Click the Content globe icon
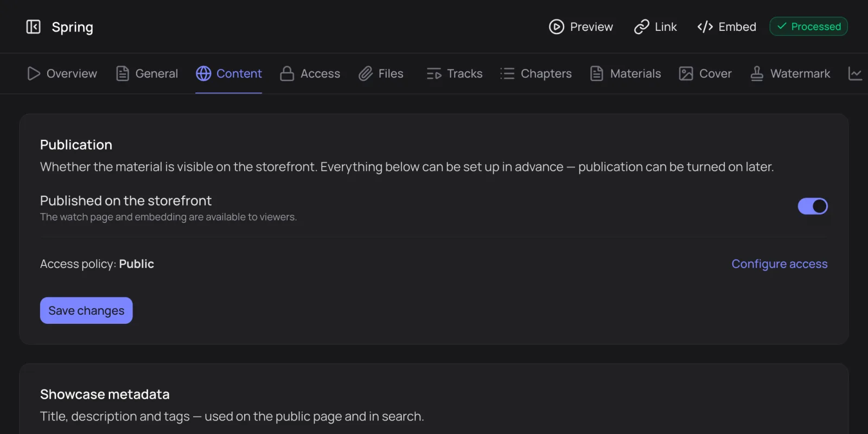 click(x=203, y=73)
